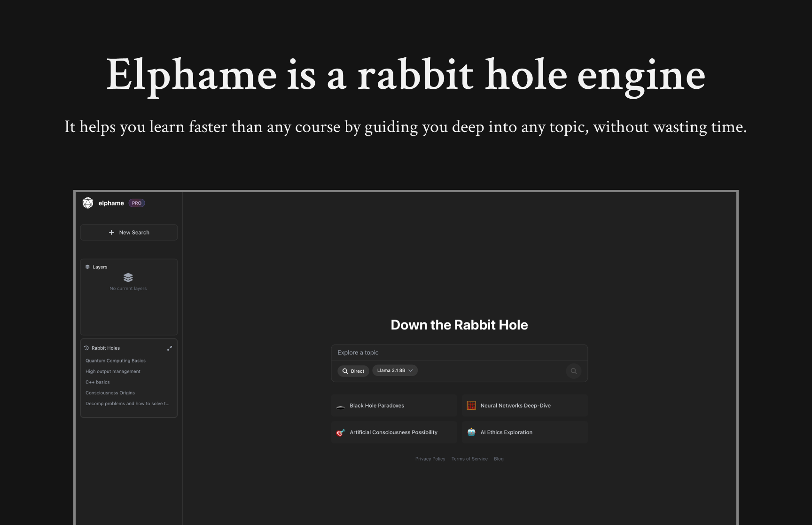
Task: Open Consciousness Origins rabbit hole
Action: [110, 393]
